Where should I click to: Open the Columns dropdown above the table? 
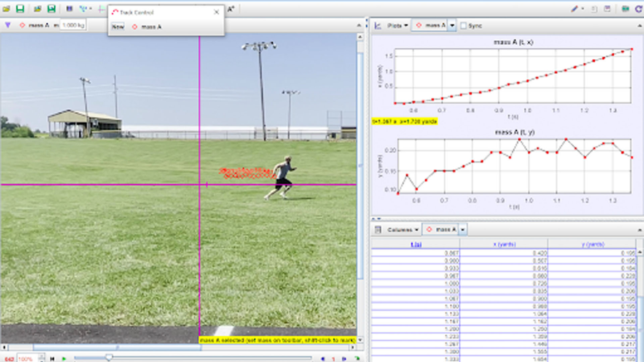pos(403,230)
